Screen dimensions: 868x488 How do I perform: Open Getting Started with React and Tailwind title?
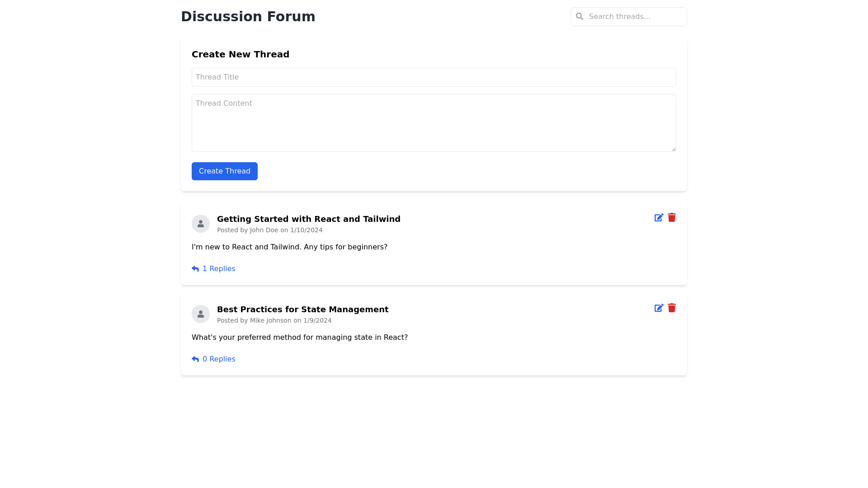click(x=308, y=219)
